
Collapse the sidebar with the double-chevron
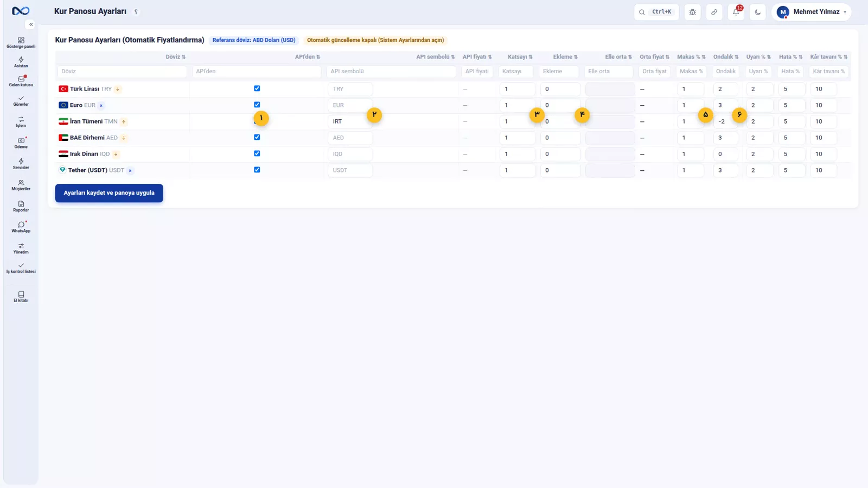31,24
